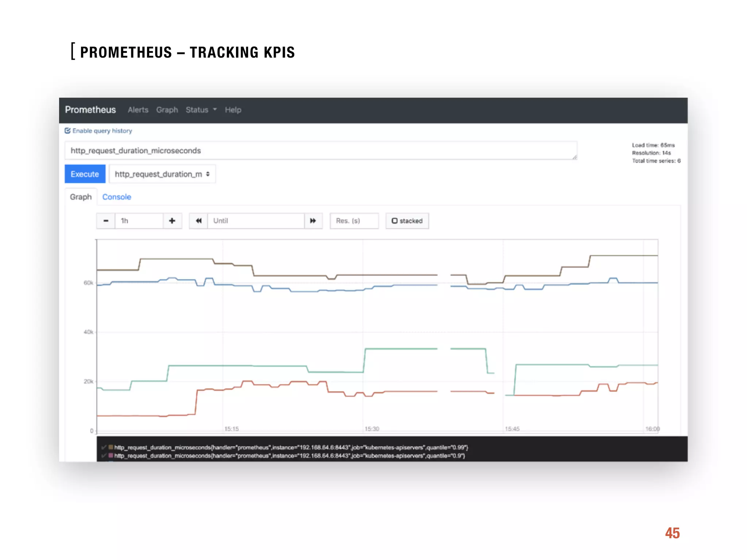Click the Res. (s) resolution field
Screen dimensions: 747x560
(x=354, y=221)
